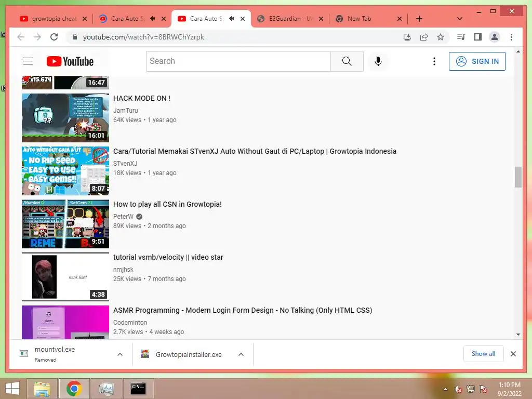Open a new browser tab
Image resolution: width=532 pixels, height=399 pixels.
[x=419, y=19]
